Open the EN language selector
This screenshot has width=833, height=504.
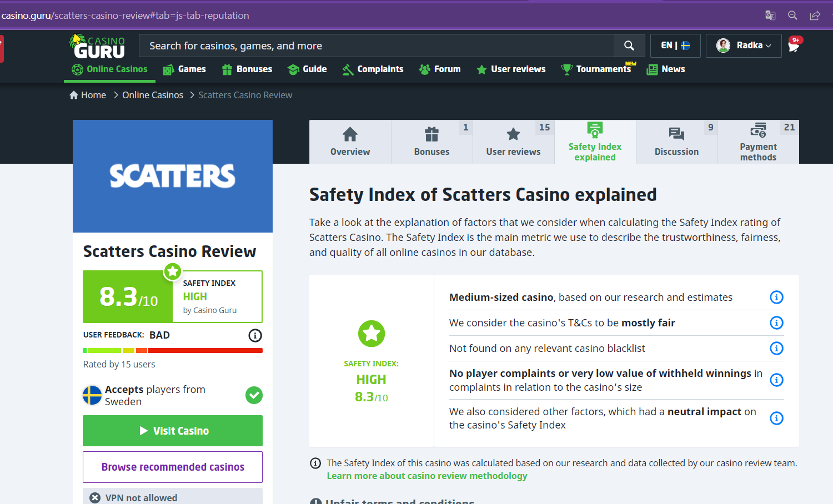(675, 46)
